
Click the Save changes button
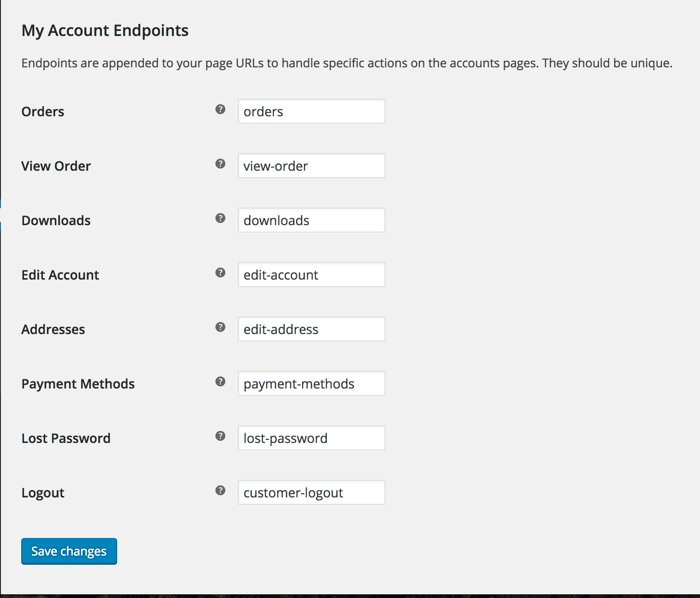coord(69,551)
